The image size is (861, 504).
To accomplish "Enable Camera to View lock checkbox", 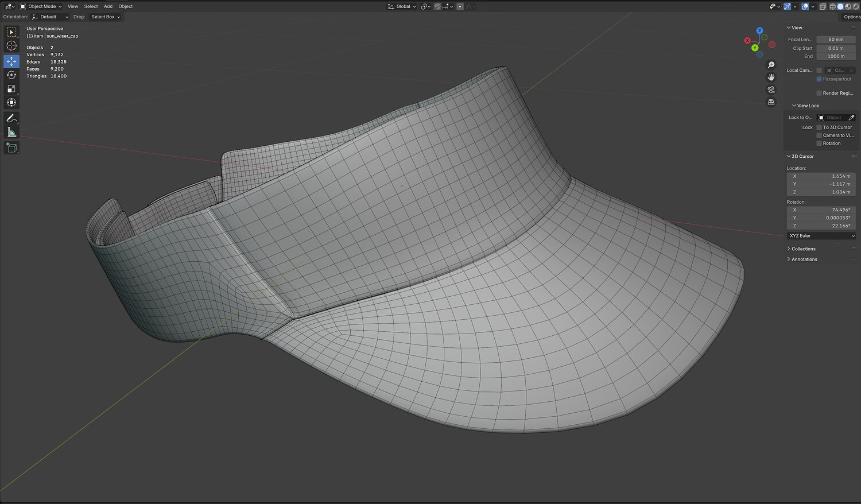I will tap(819, 135).
